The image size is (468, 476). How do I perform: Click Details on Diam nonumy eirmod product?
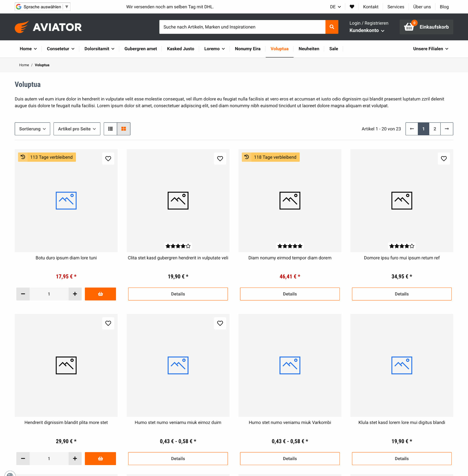point(290,294)
